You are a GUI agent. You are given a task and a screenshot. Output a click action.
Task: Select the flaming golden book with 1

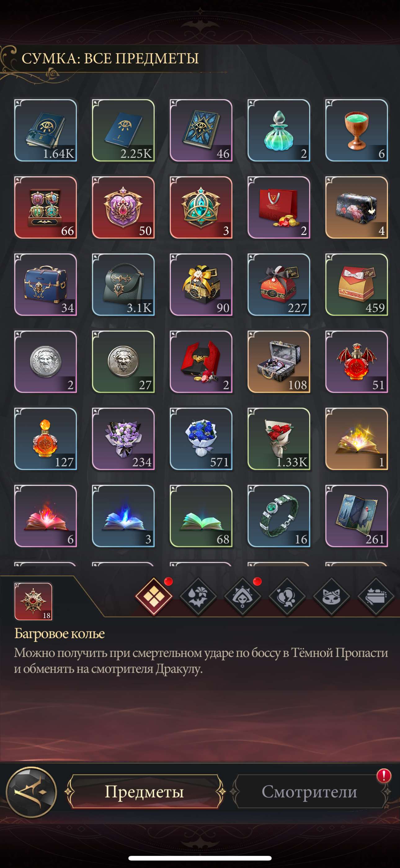357,439
